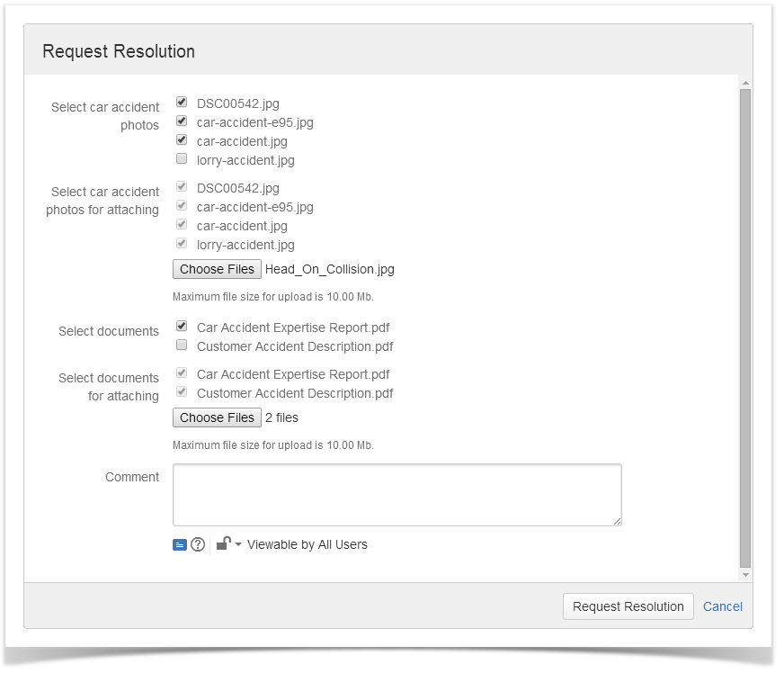Click the blue wiki markup preview icon
Image resolution: width=784 pixels, height=673 pixels.
[180, 544]
